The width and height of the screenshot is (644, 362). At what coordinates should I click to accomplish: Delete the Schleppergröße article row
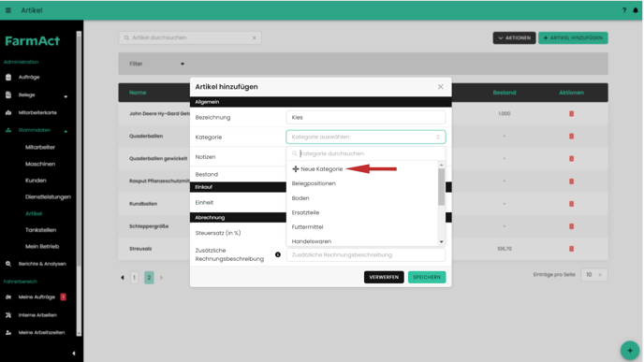pyautogui.click(x=571, y=226)
